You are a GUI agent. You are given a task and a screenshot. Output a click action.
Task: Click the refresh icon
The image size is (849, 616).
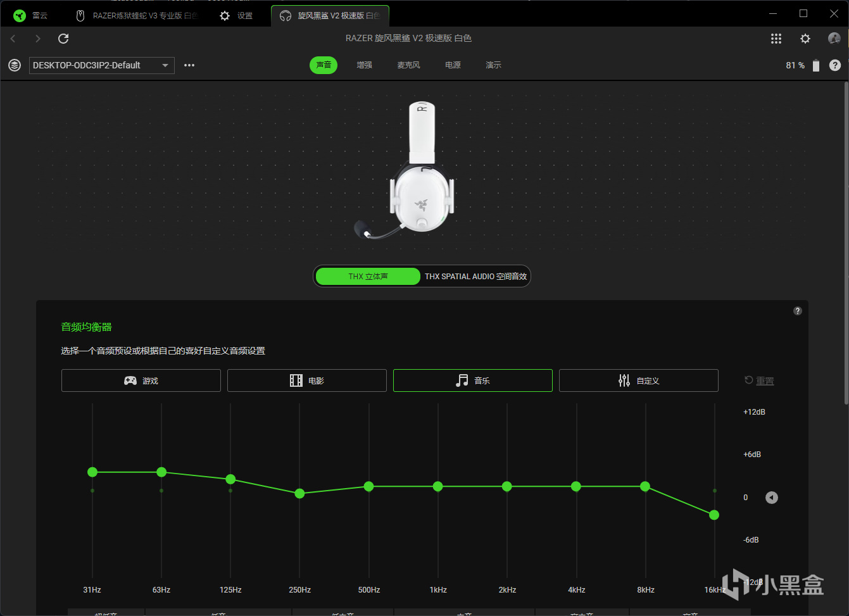click(x=63, y=39)
